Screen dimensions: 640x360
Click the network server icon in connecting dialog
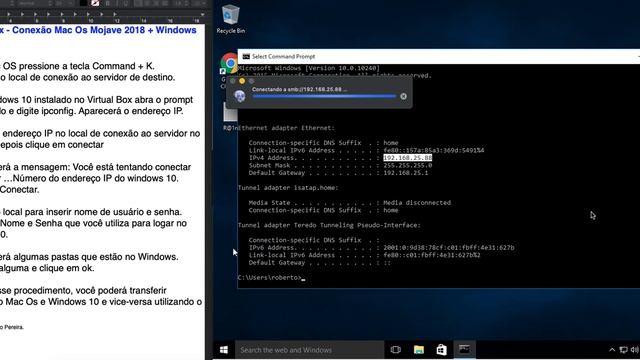tap(240, 96)
